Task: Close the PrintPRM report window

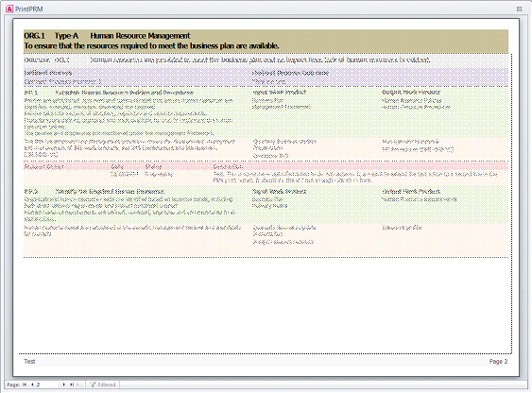Action: (x=519, y=9)
